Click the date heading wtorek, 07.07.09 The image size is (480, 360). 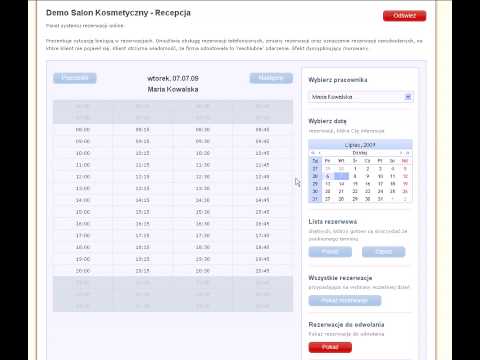pyautogui.click(x=173, y=78)
